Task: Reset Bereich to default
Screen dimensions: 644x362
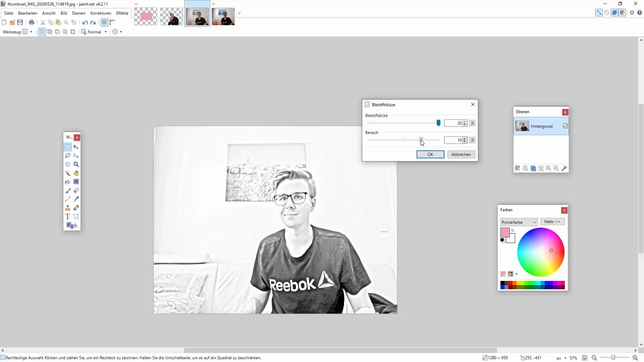Action: click(x=472, y=140)
